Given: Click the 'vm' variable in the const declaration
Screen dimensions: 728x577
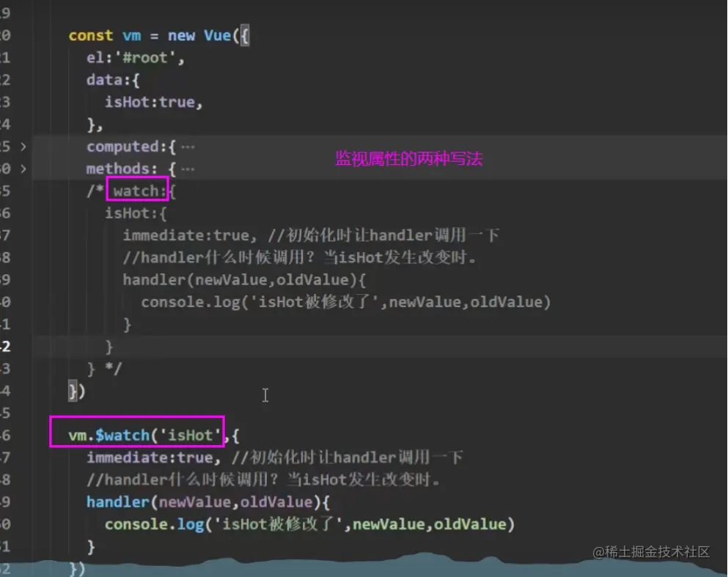Looking at the screenshot, I should pyautogui.click(x=131, y=36).
